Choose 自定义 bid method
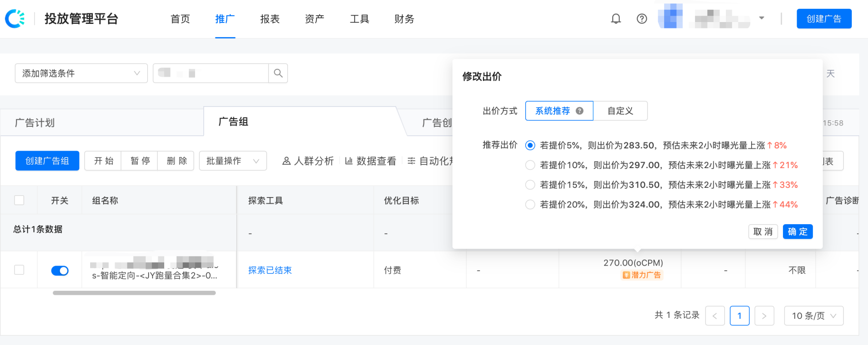The image size is (868, 345). tap(620, 111)
